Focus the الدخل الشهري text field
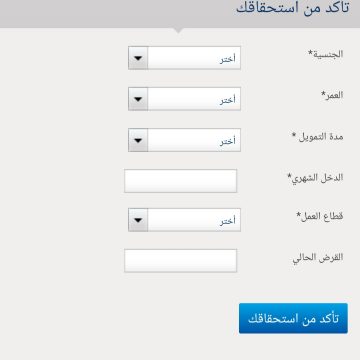360x360 pixels. click(181, 181)
